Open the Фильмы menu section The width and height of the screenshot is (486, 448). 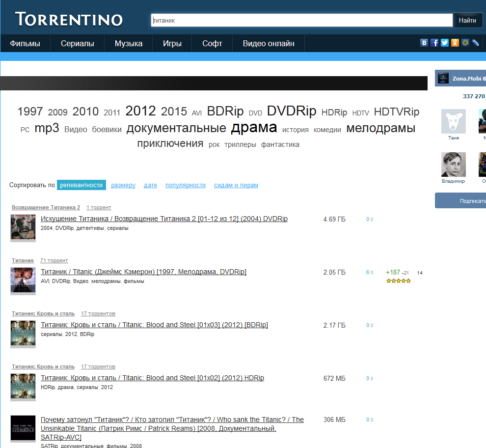tap(25, 43)
